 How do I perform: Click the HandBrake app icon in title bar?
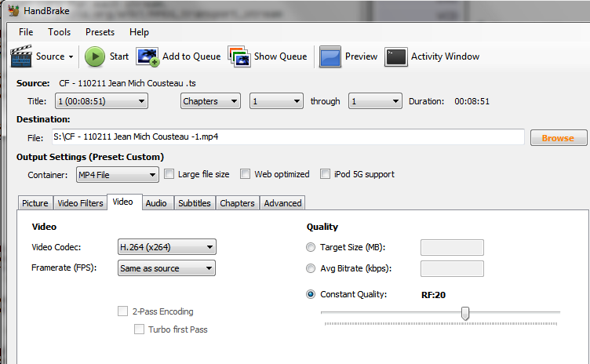click(x=14, y=10)
